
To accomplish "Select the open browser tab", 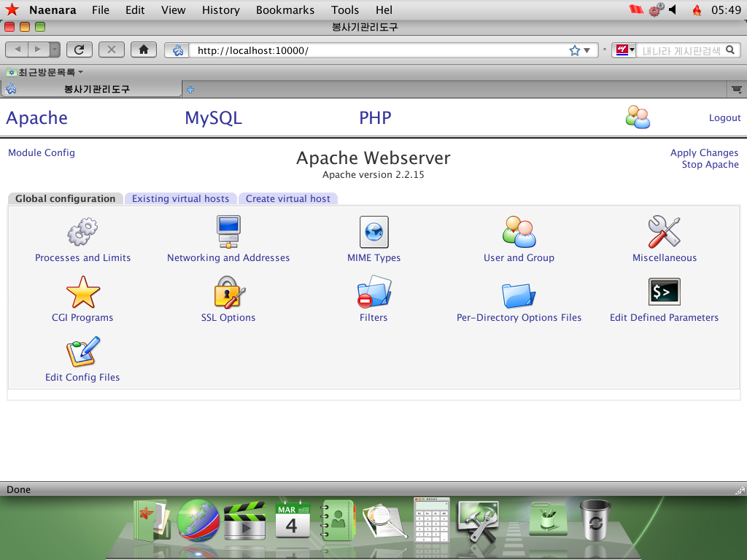I will pos(93,89).
